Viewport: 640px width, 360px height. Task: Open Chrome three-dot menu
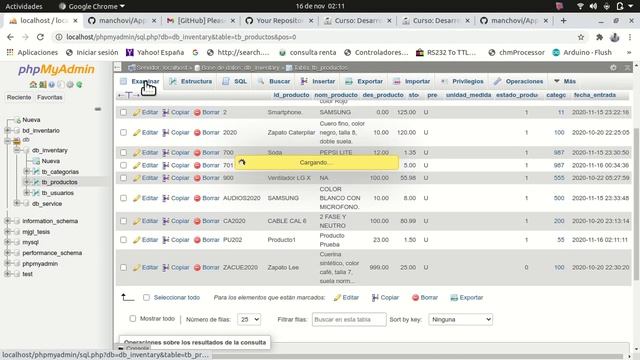pos(630,37)
